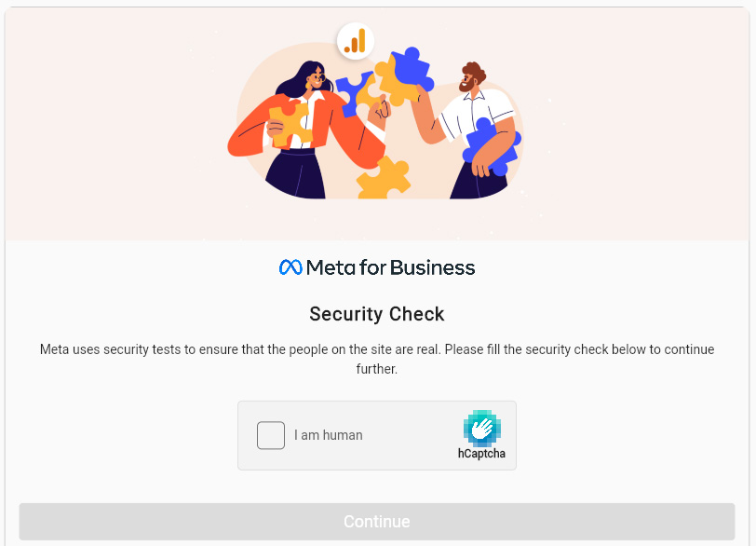
Task: Click the hCaptcha text label
Action: 481,454
